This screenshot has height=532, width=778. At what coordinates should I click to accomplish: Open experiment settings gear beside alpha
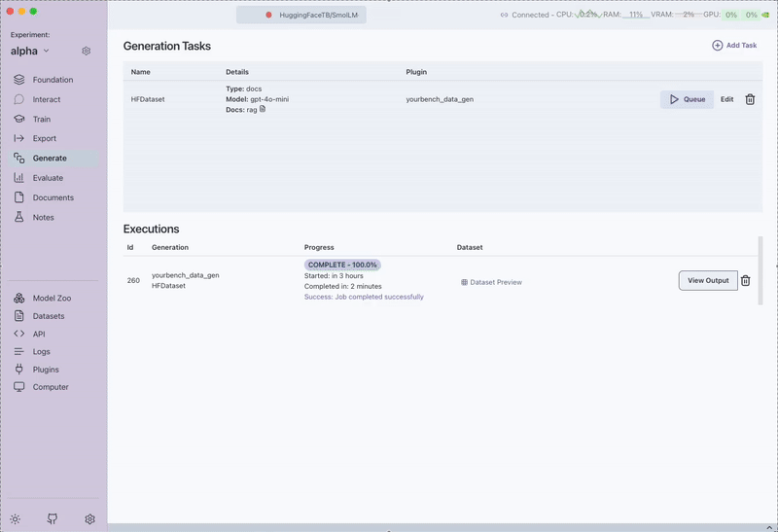tap(87, 51)
